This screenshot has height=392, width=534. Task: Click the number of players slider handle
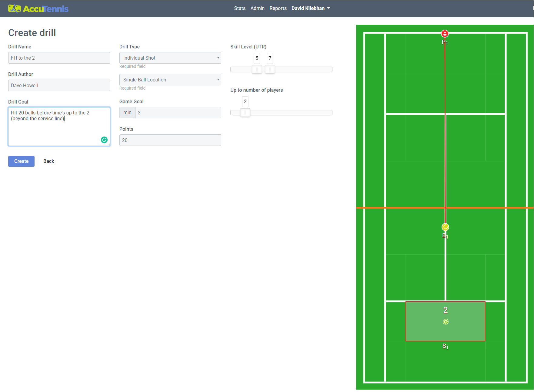tap(245, 113)
